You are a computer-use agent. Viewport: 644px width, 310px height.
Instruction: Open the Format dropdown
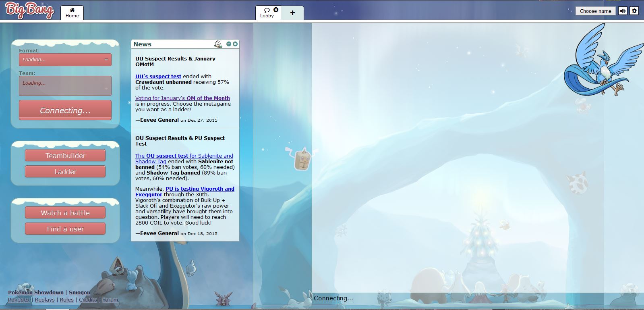65,60
